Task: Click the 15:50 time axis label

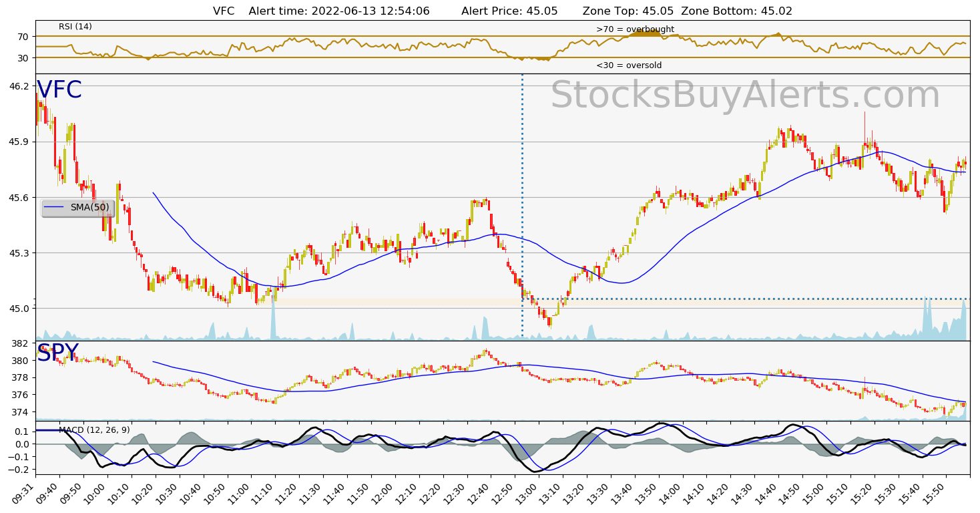Action: coord(934,493)
